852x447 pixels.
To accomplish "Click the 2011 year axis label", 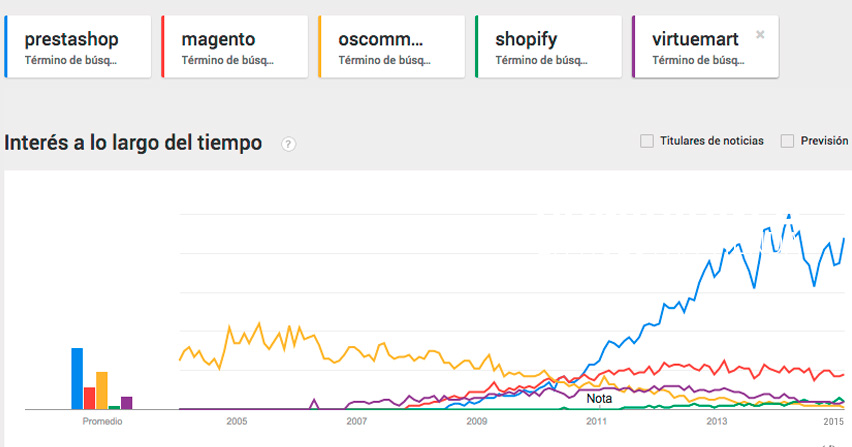I will tap(597, 423).
